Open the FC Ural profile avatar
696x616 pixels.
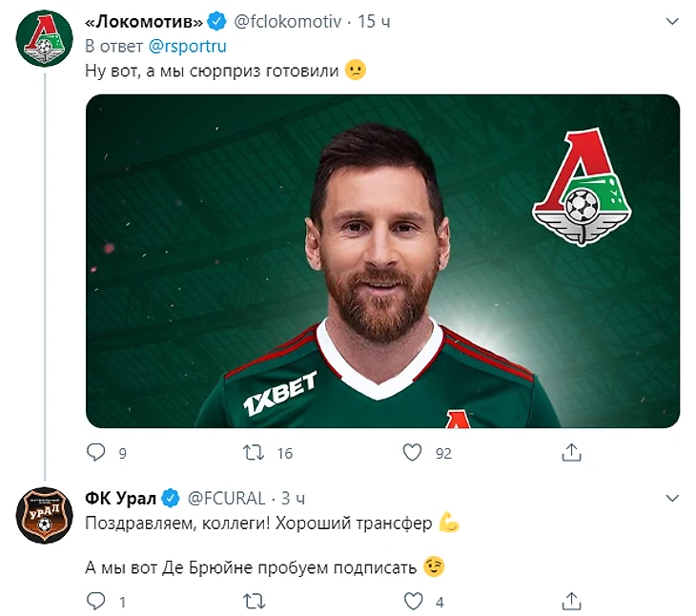42,516
